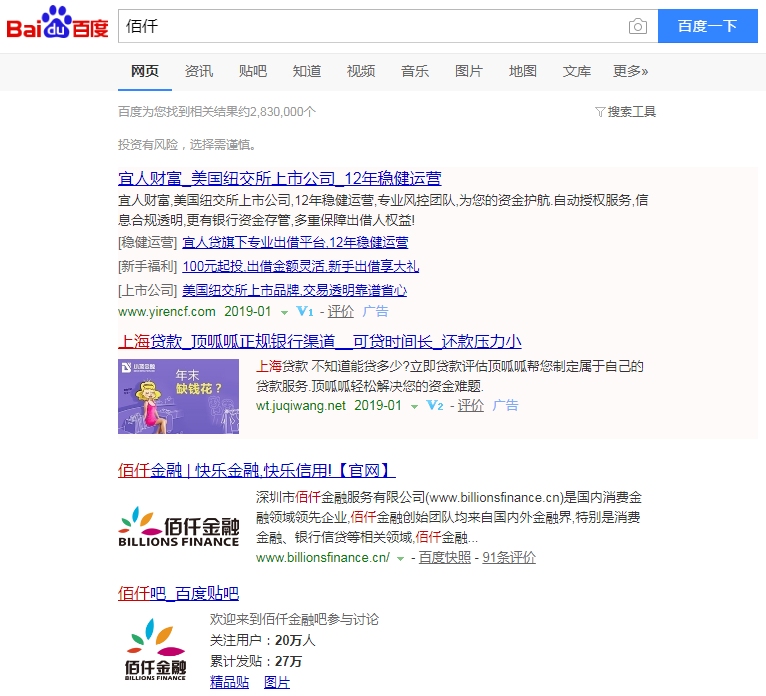Viewport: 766px width, 696px height.
Task: Click 广告 label beside wt.juqiwang.net
Action: (505, 405)
